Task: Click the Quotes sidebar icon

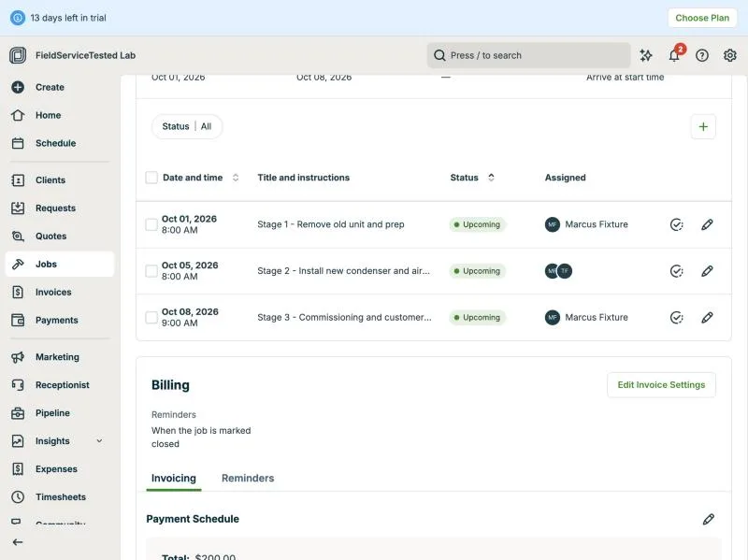Action: tap(18, 237)
